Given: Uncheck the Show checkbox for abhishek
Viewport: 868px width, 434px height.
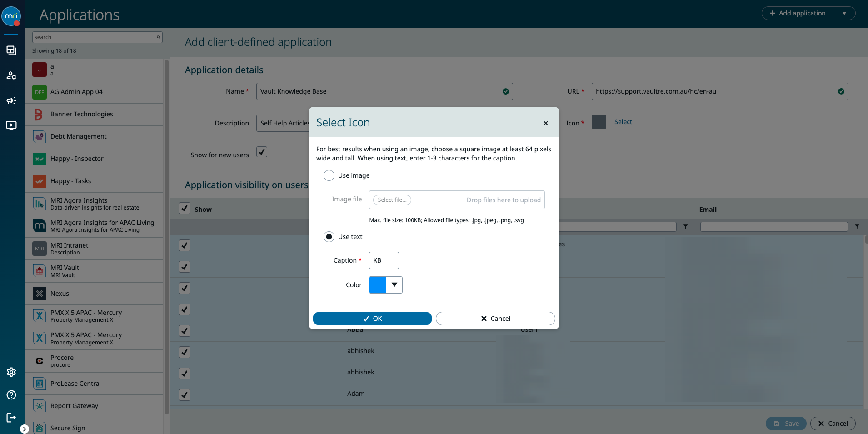Looking at the screenshot, I should click(184, 352).
